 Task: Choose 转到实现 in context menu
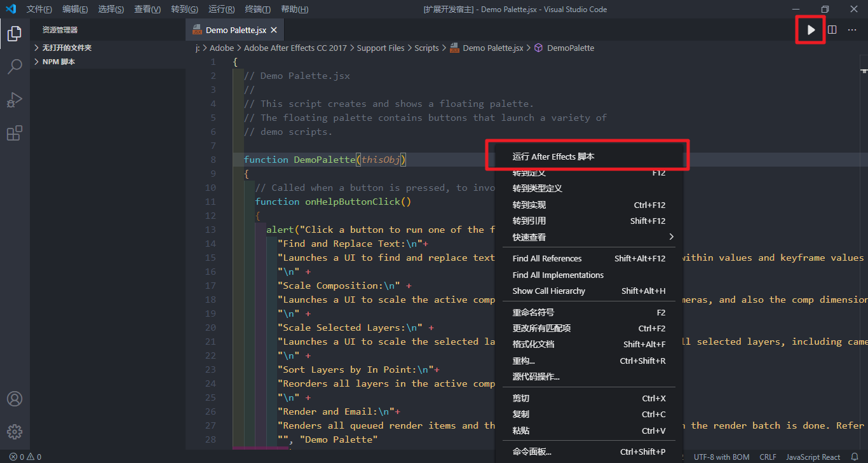pos(589,205)
